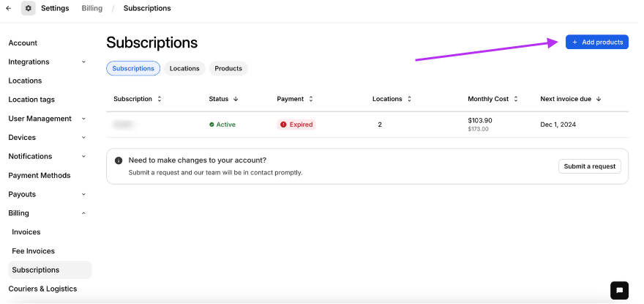Click the blurred subscription name
Screen dimensions: 644x304
coord(124,125)
